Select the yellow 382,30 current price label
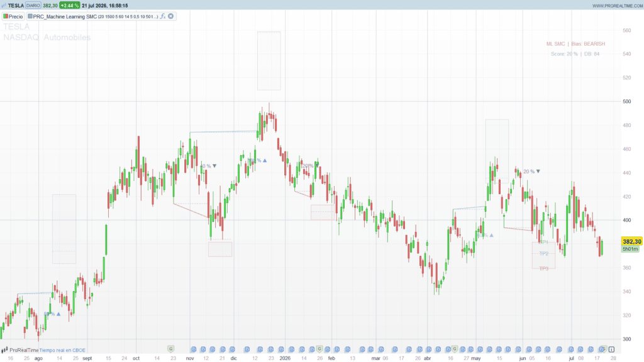 point(631,241)
